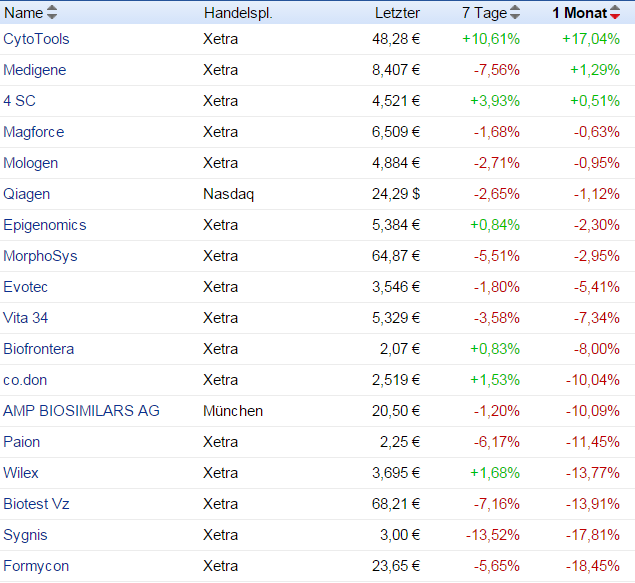Open the Formycon stock page
The width and height of the screenshot is (635, 583).
[36, 566]
